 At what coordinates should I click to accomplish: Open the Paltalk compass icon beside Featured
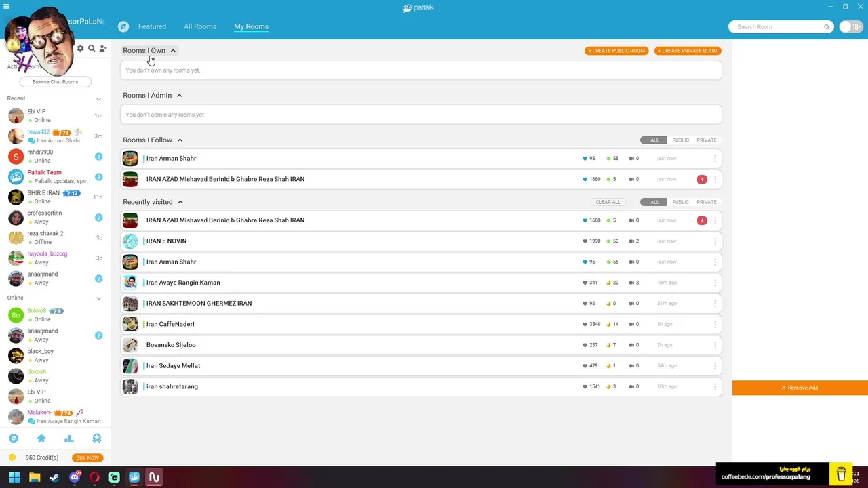click(x=123, y=26)
